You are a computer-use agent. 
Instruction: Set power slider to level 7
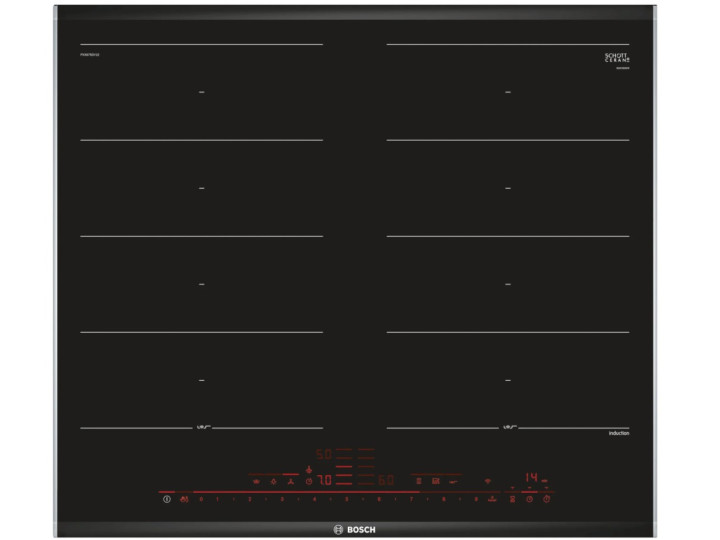click(411, 499)
